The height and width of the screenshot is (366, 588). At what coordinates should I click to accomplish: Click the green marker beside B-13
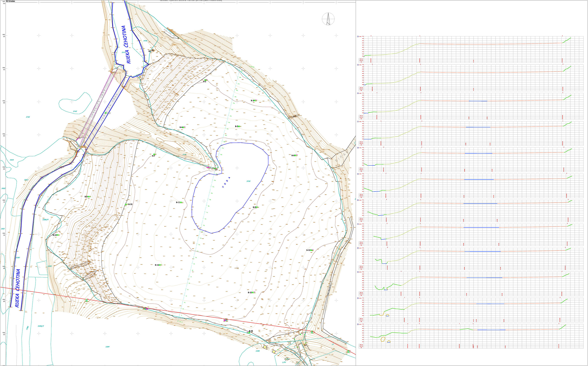pos(58,235)
